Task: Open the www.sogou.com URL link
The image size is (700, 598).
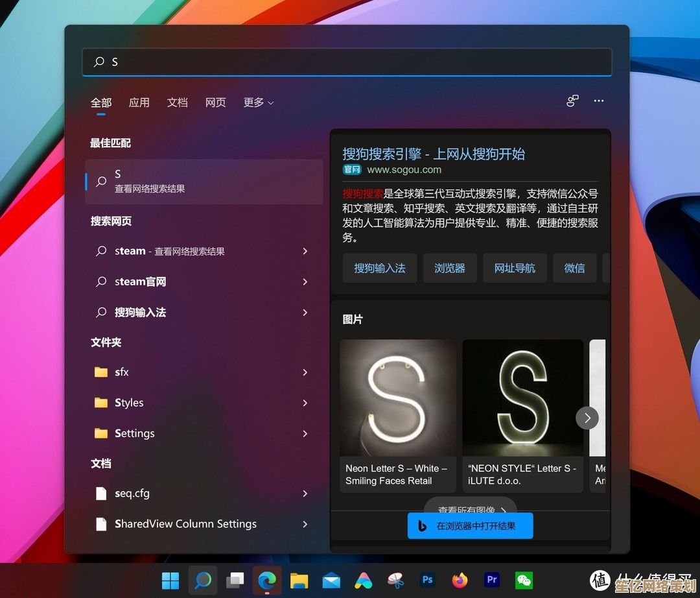Action: (404, 170)
